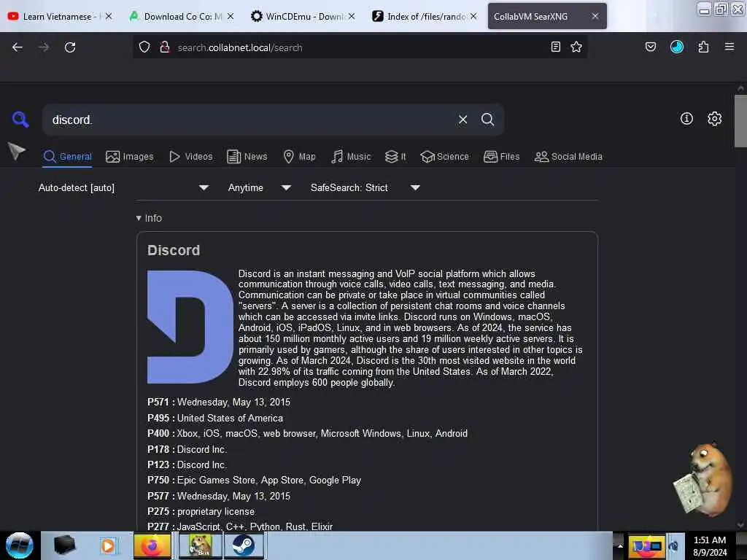Click the P750 Epic Games Store row
The width and height of the screenshot is (747, 560).
(255, 480)
